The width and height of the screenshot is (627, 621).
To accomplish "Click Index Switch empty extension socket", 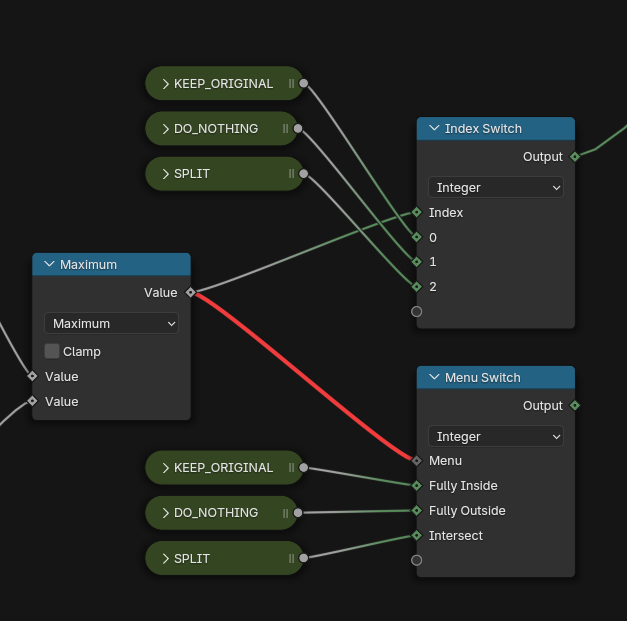I will point(417,311).
